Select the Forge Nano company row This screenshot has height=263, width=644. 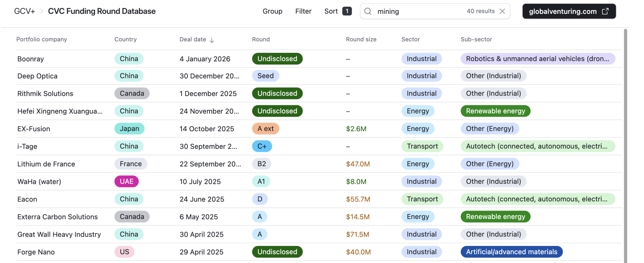coord(36,252)
